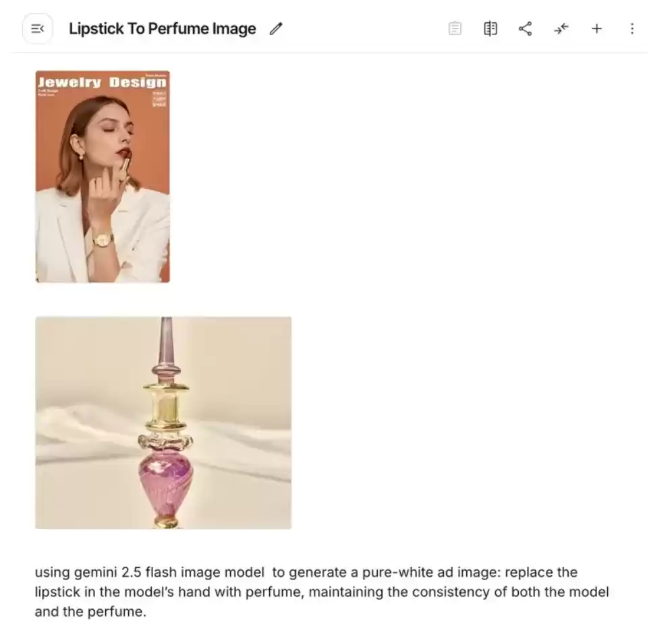Open the side-by-side book view icon
This screenshot has height=622, width=672.
pos(491,29)
